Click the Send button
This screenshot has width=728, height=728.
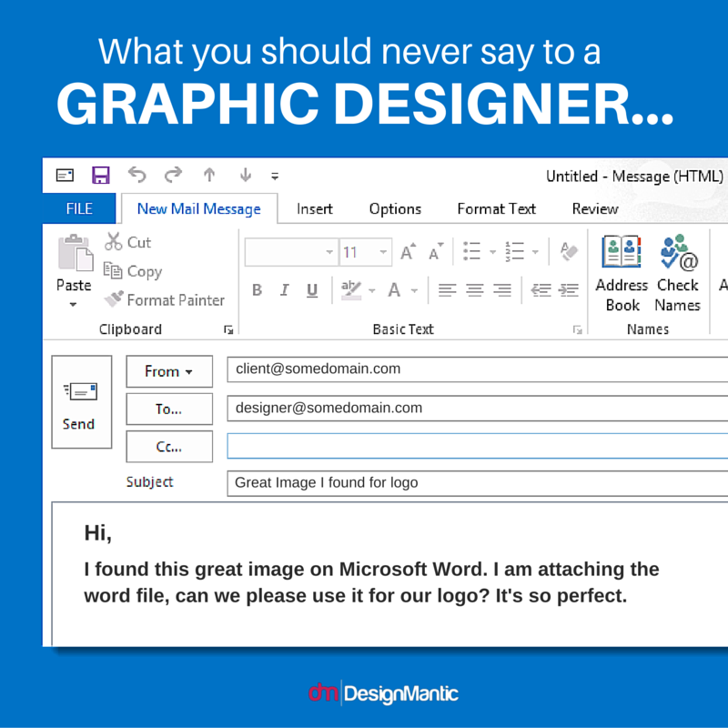82,402
